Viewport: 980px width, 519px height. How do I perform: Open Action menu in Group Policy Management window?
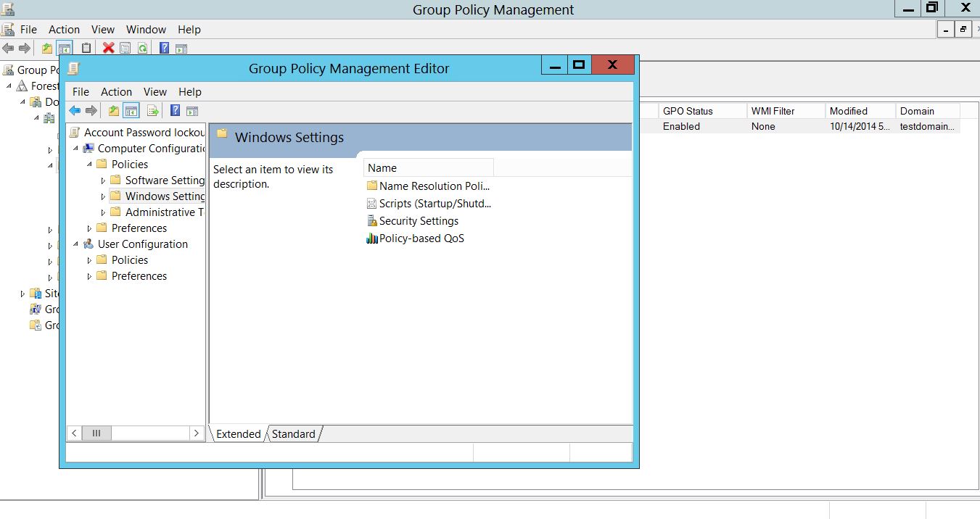(64, 30)
